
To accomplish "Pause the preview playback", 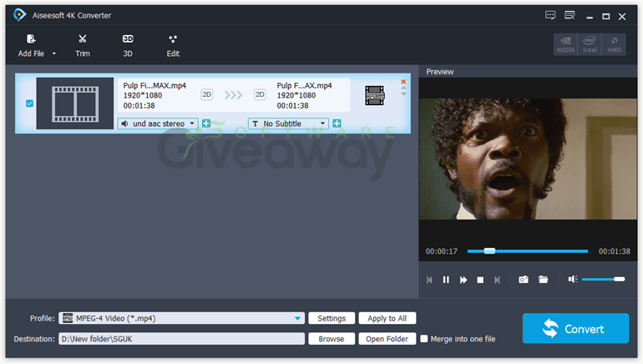I will pyautogui.click(x=446, y=280).
